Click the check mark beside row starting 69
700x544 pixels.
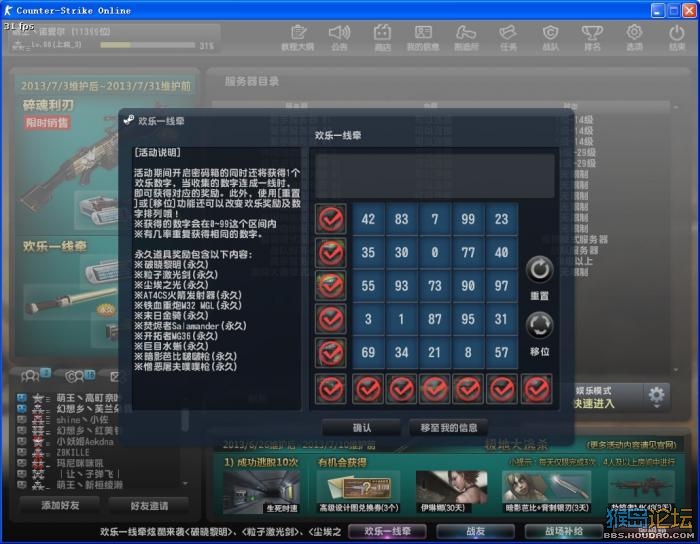[331, 353]
